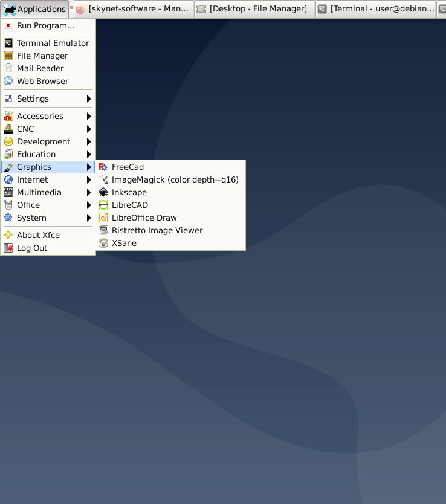This screenshot has width=446, height=504.
Task: Switch to Terminal user@debian window
Action: click(376, 9)
